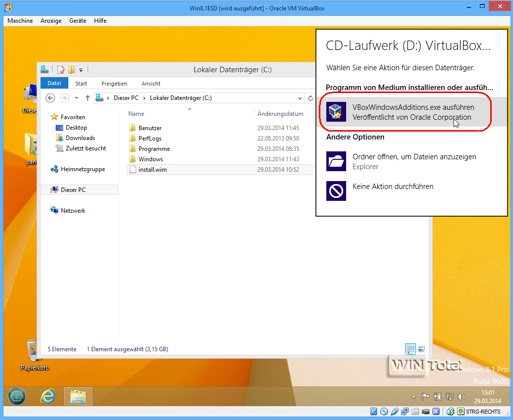Open Desktop under Favoriten
513x420 pixels.
pyautogui.click(x=72, y=128)
